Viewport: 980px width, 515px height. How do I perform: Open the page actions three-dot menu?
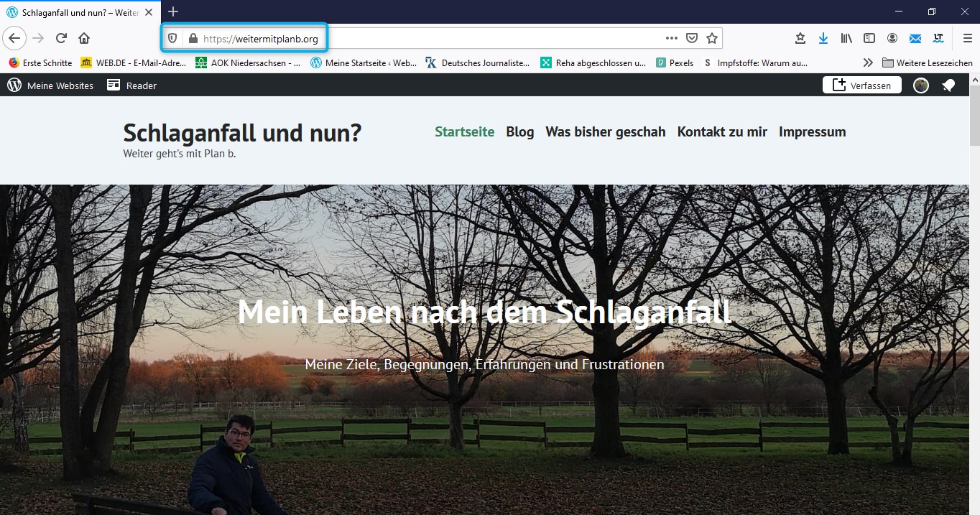(x=671, y=38)
